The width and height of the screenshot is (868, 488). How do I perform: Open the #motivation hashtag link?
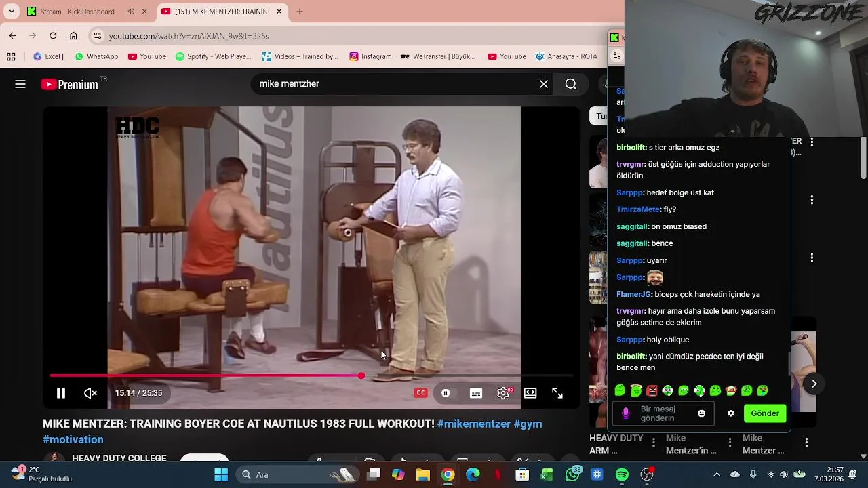pos(73,439)
